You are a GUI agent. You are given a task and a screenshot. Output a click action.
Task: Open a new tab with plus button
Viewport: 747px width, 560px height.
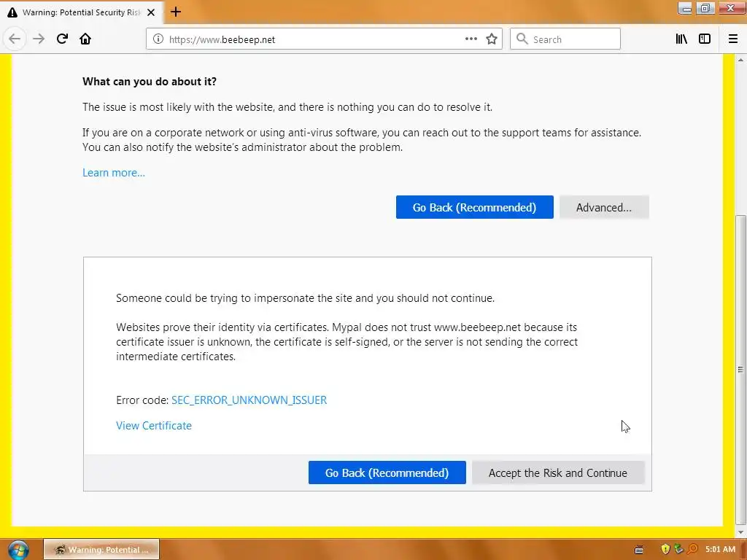[176, 12]
